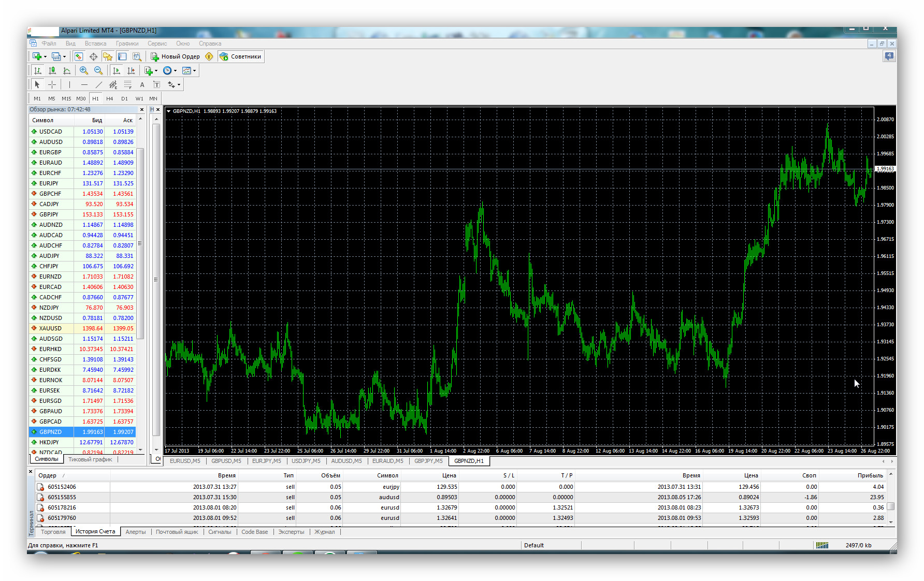Open the Графики menu

tap(127, 43)
